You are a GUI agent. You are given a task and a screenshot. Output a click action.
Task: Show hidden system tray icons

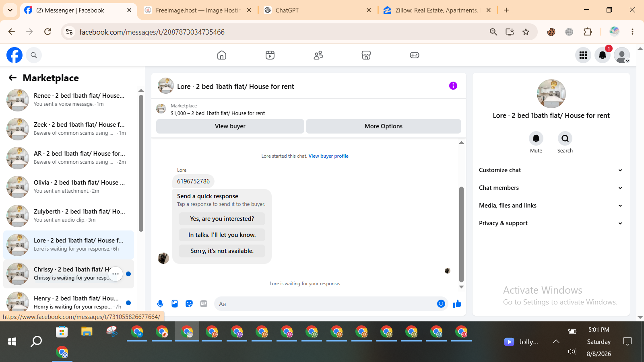click(556, 341)
